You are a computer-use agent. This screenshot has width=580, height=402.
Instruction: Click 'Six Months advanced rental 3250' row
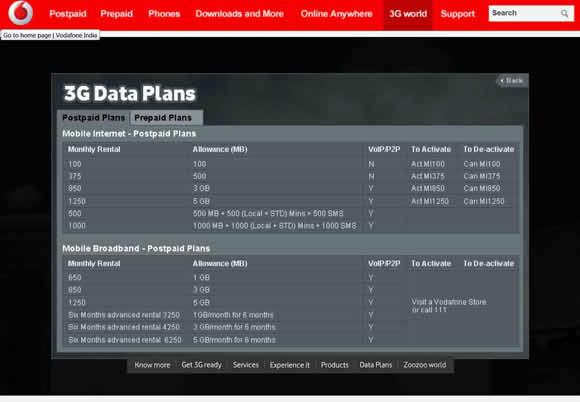click(124, 315)
